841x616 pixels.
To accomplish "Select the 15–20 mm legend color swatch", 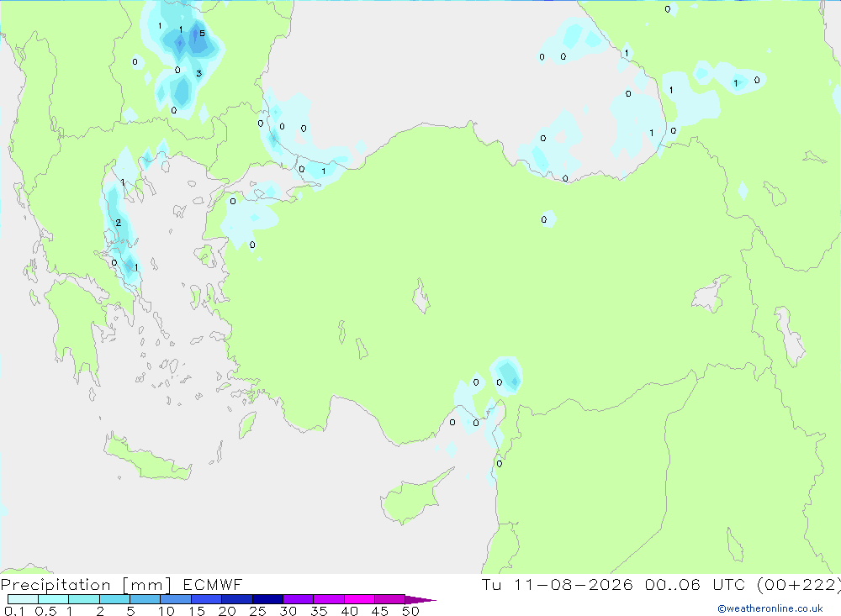I will pos(207,599).
